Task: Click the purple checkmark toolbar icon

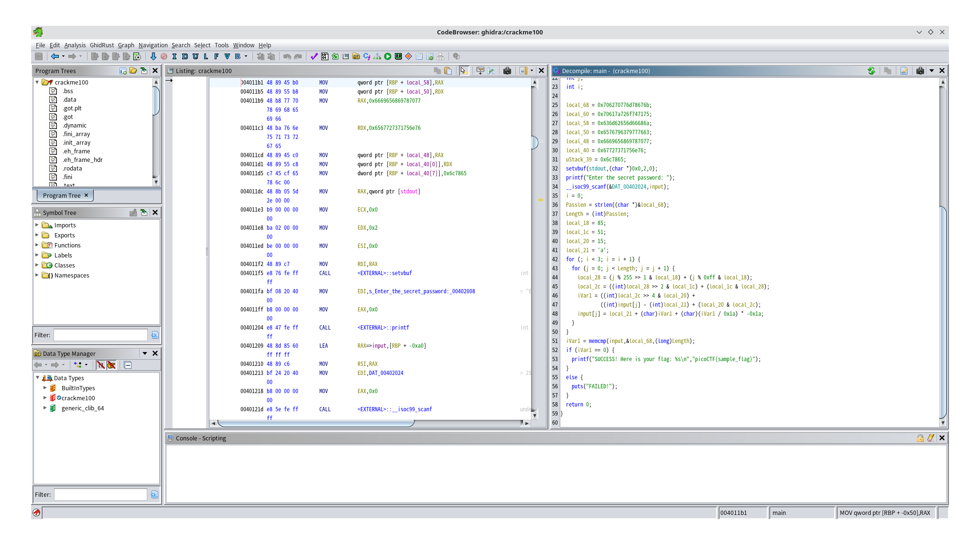Action: click(314, 56)
